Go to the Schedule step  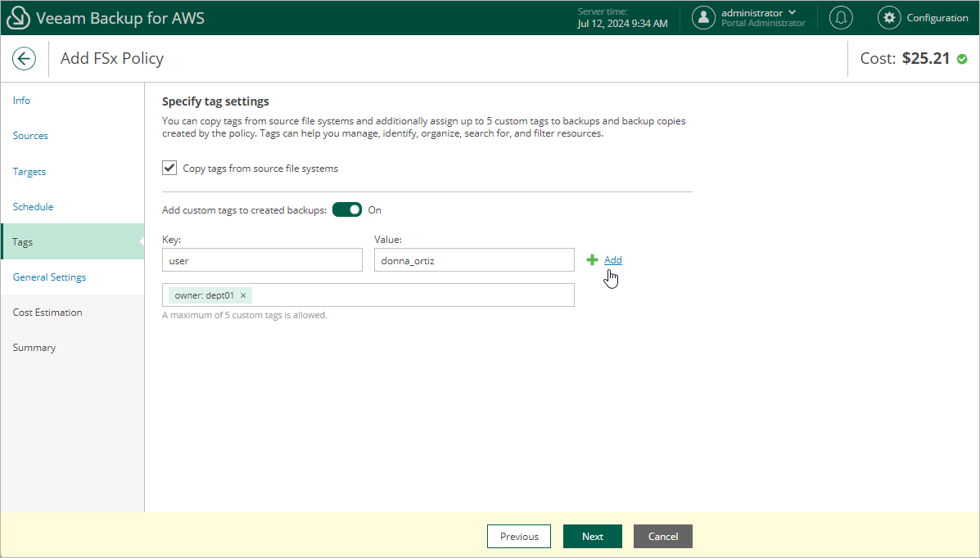click(33, 207)
